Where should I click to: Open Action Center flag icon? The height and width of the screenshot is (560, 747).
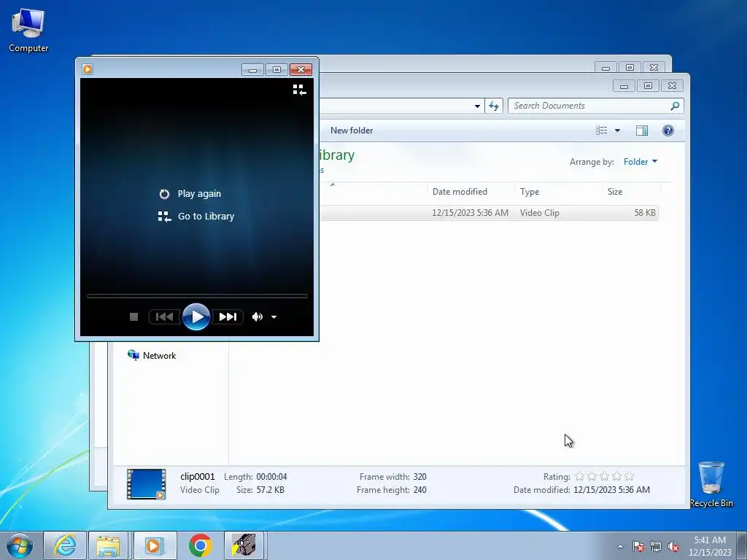click(x=638, y=546)
